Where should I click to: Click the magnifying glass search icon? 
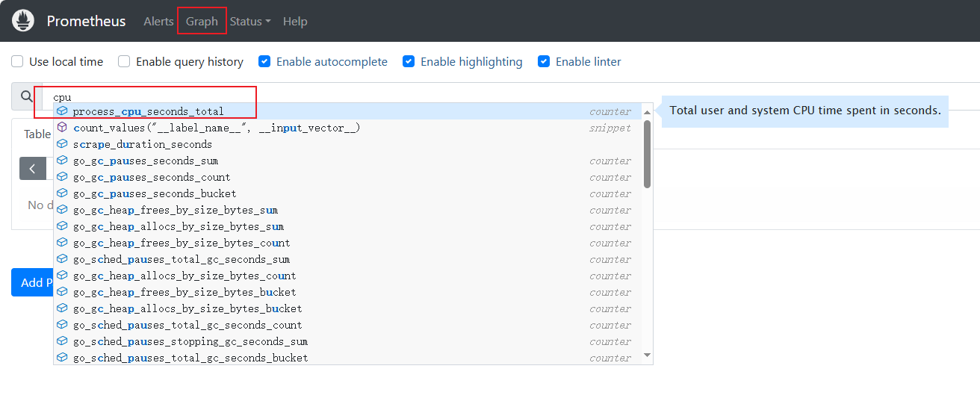pos(27,96)
